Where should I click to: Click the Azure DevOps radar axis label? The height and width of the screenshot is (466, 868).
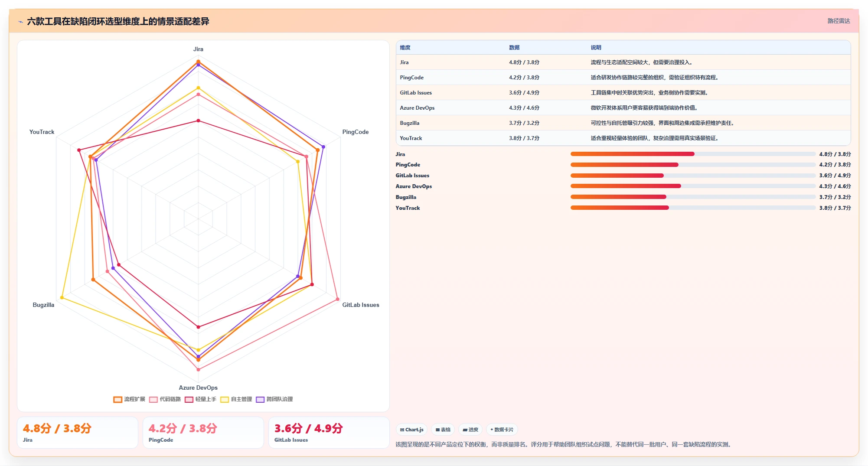tap(198, 388)
